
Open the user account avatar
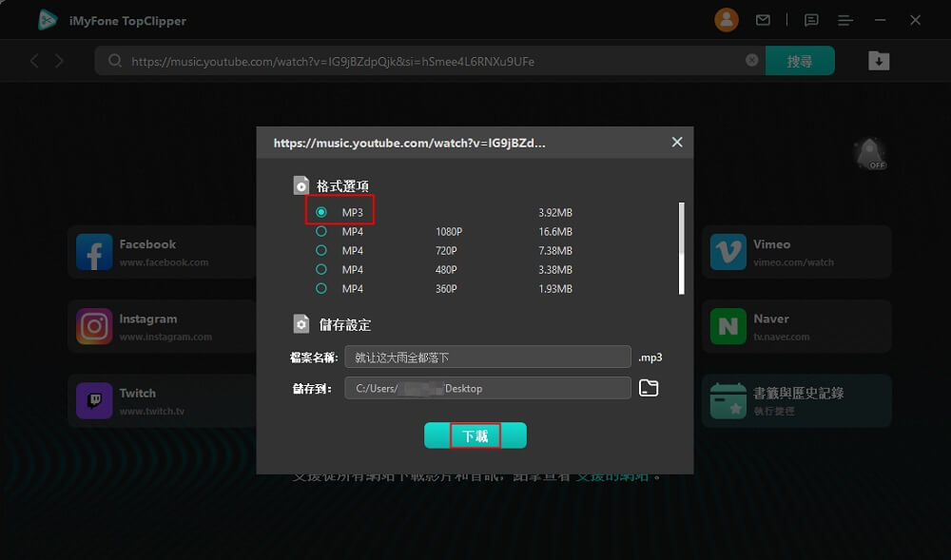[726, 20]
